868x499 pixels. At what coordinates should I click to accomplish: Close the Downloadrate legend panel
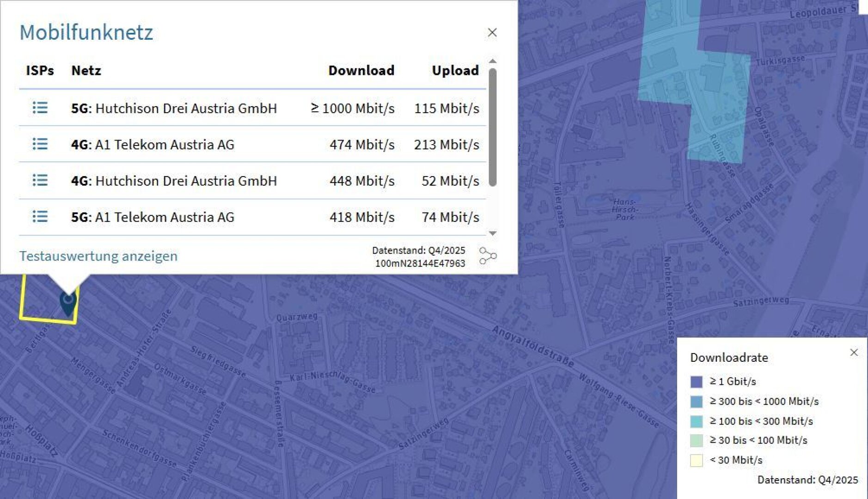pos(854,353)
